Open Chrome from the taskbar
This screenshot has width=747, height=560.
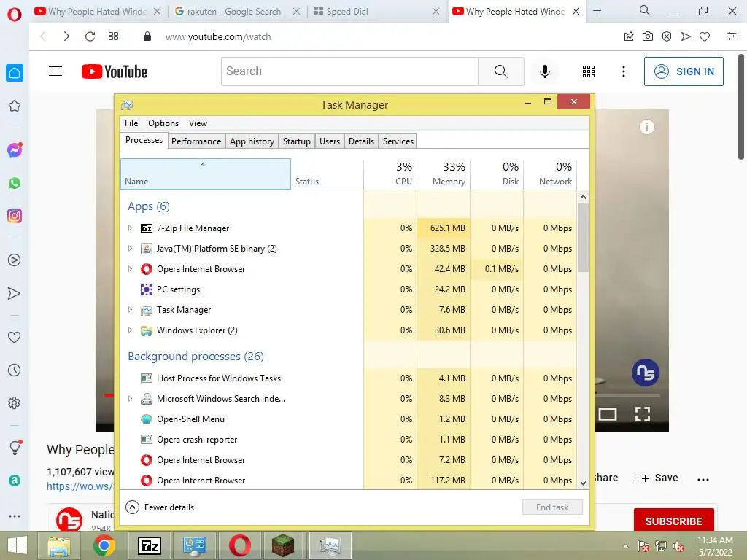coord(104,545)
